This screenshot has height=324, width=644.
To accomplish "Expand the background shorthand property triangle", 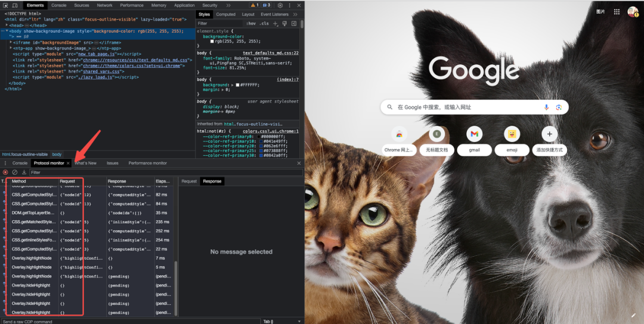I will (232, 85).
